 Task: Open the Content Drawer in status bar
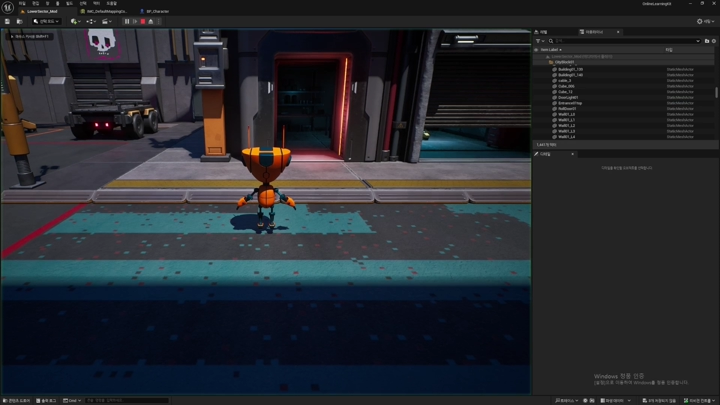(17, 400)
